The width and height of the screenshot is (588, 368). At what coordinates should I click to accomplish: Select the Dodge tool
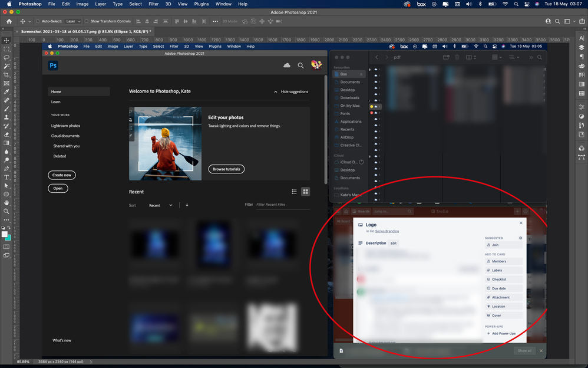(x=6, y=160)
